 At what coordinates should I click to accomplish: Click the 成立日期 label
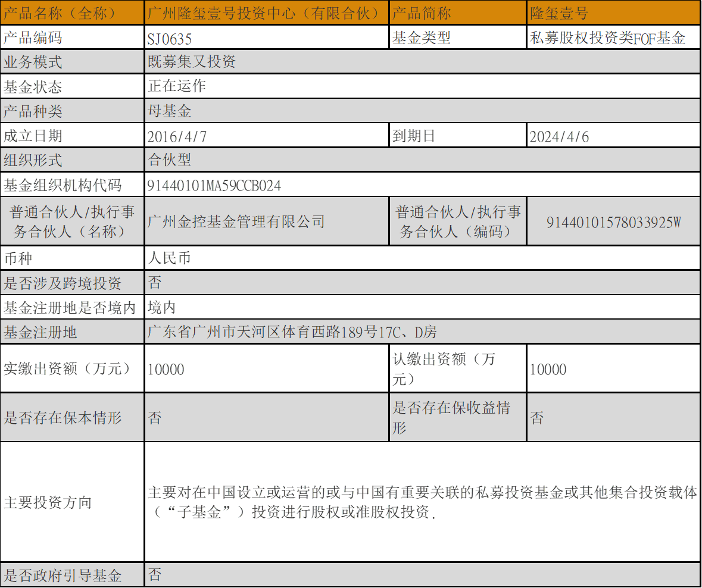pos(33,136)
